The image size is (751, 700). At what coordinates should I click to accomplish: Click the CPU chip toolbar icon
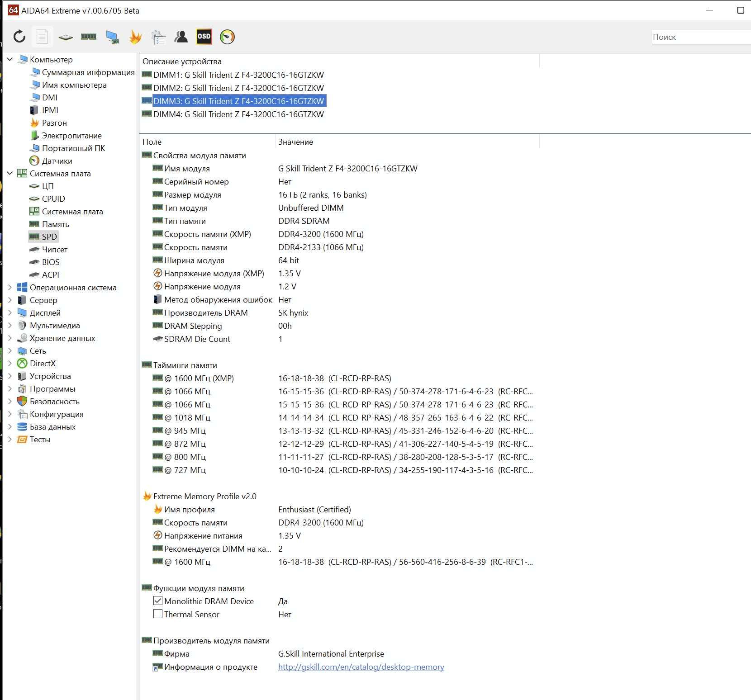coord(66,37)
